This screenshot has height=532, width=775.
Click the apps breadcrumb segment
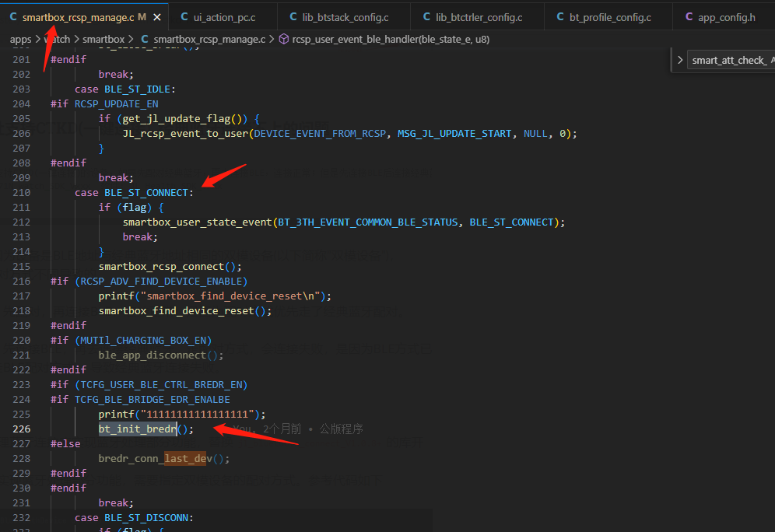pos(20,40)
